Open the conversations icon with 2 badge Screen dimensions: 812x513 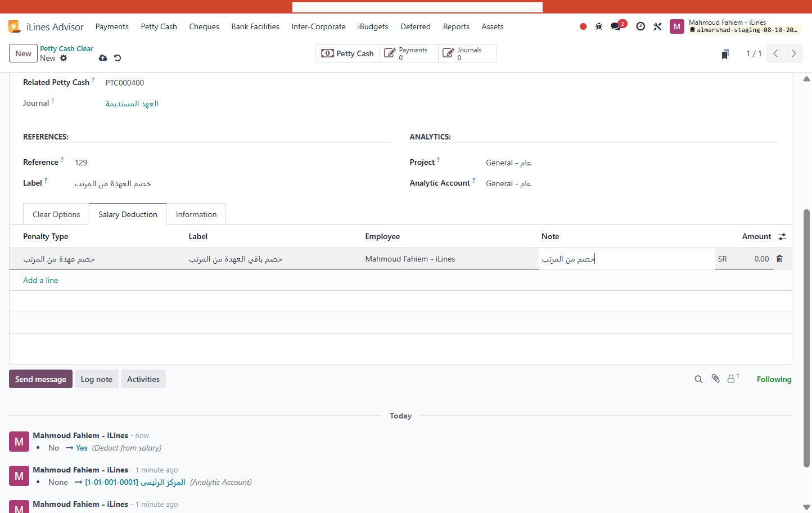[618, 26]
